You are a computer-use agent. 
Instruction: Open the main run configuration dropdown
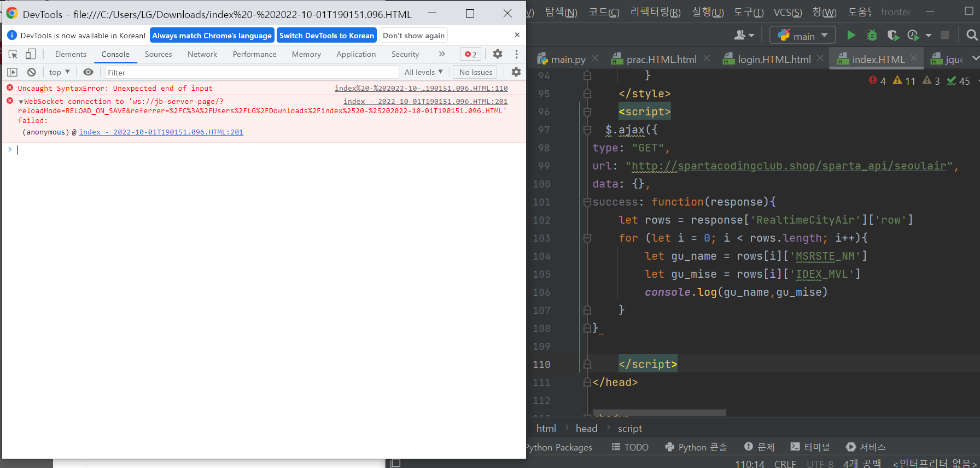[803, 36]
